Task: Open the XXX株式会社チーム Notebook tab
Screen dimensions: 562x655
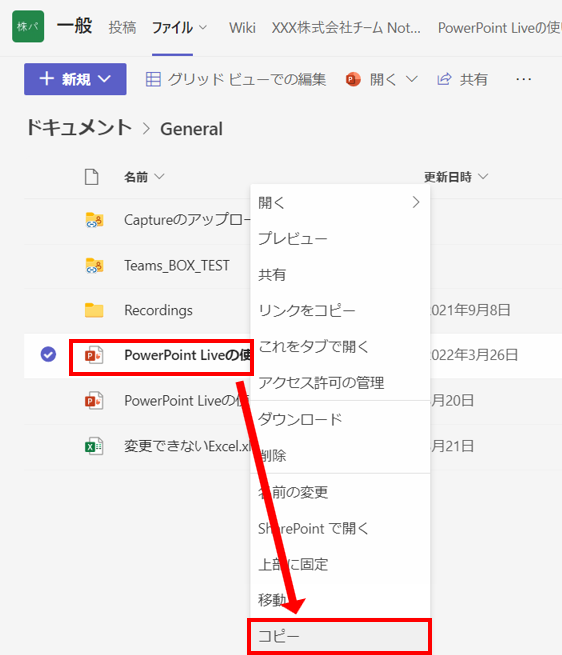Action: (346, 28)
